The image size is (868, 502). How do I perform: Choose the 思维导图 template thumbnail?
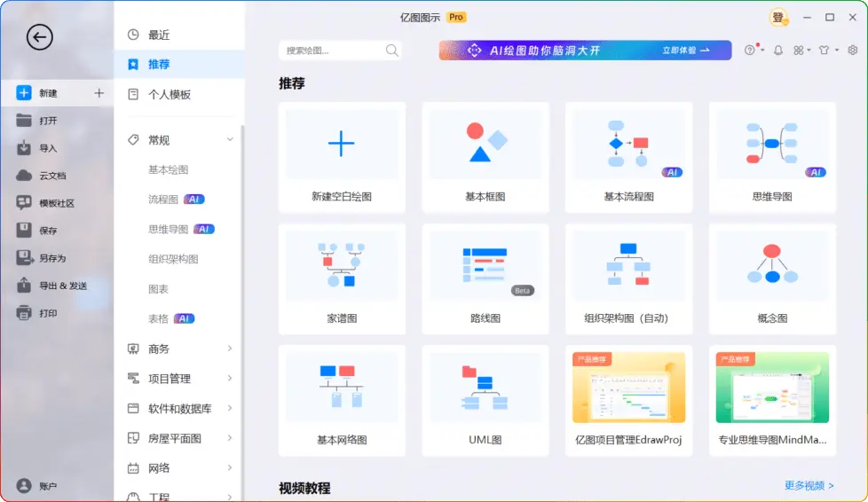(771, 145)
